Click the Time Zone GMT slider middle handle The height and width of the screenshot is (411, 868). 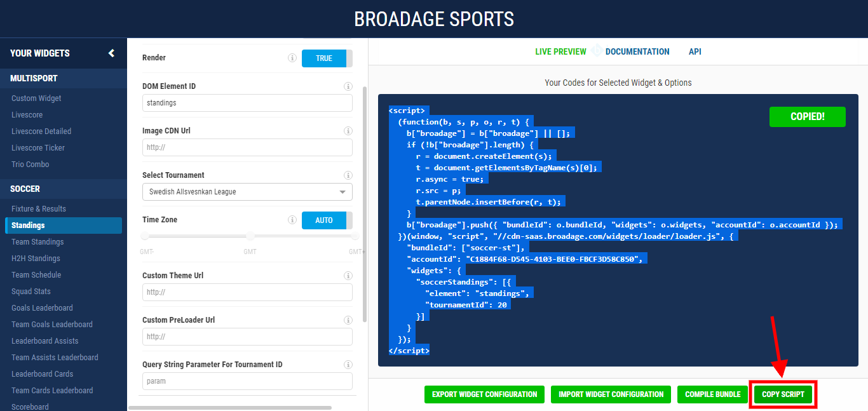point(250,236)
